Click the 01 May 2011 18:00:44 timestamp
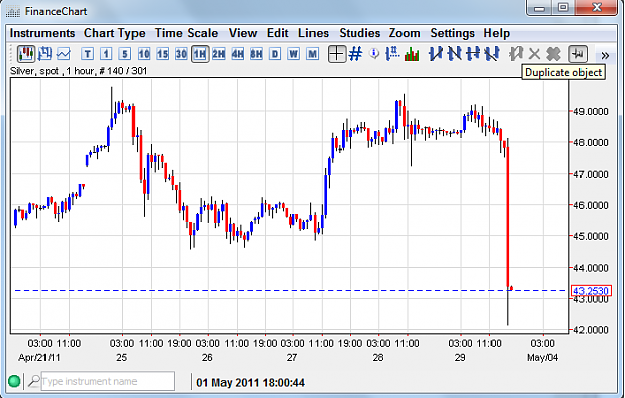This screenshot has width=625, height=398. [250, 383]
